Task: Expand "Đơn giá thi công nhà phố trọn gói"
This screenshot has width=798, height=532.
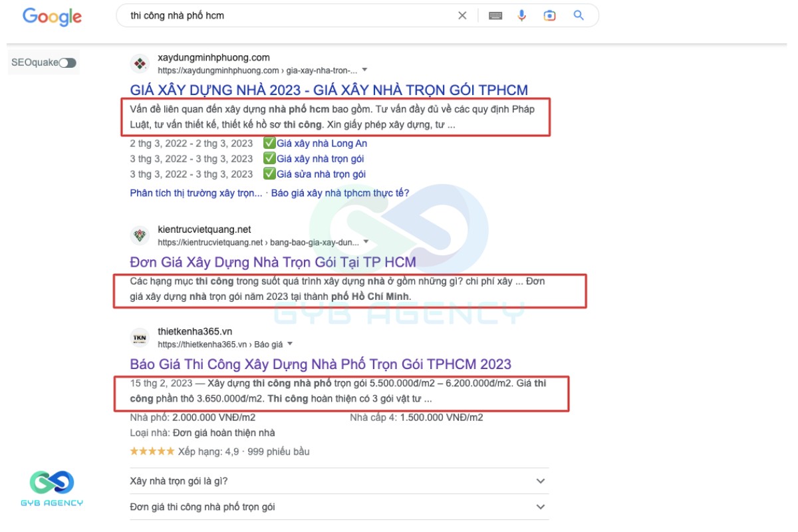Action: point(339,507)
